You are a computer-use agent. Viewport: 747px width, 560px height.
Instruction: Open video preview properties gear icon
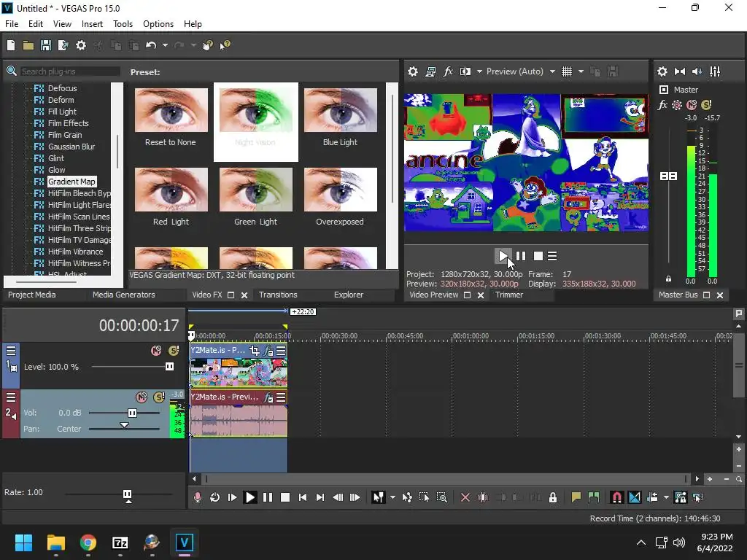click(413, 71)
